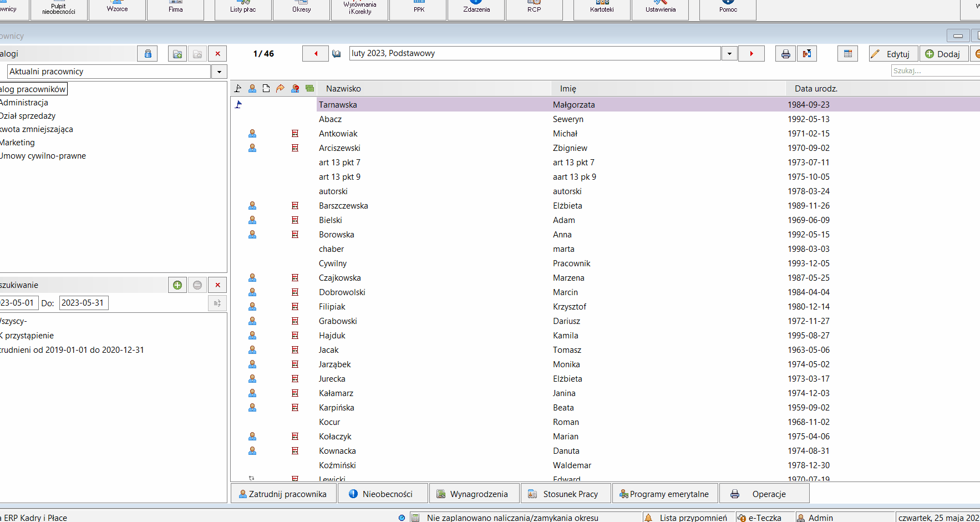The height and width of the screenshot is (522, 980).
Task: Click the Szukaj search input field
Action: click(936, 71)
